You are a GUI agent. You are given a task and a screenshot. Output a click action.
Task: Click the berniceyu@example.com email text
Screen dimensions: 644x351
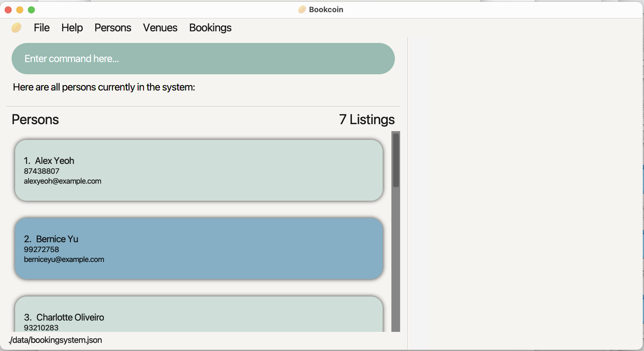click(64, 259)
